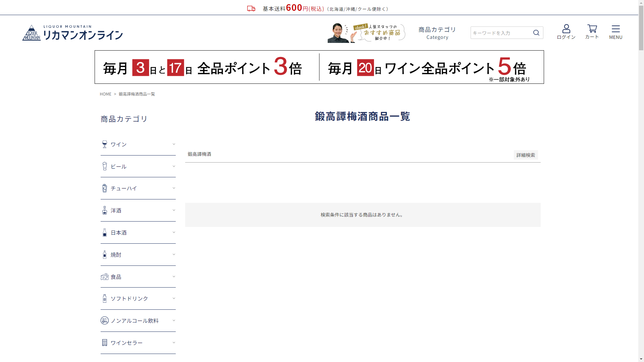Expand the 洋酒 category chevron
This screenshot has height=362, width=644.
tap(174, 210)
